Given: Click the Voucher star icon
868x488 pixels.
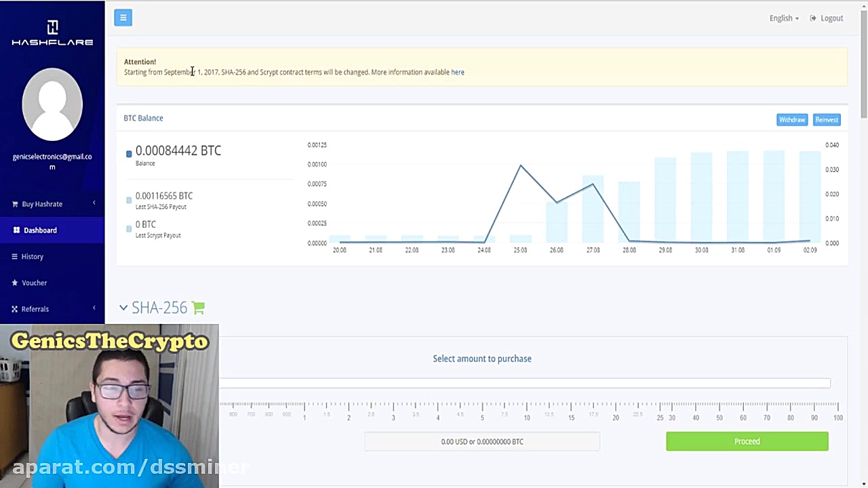Looking at the screenshot, I should (15, 283).
